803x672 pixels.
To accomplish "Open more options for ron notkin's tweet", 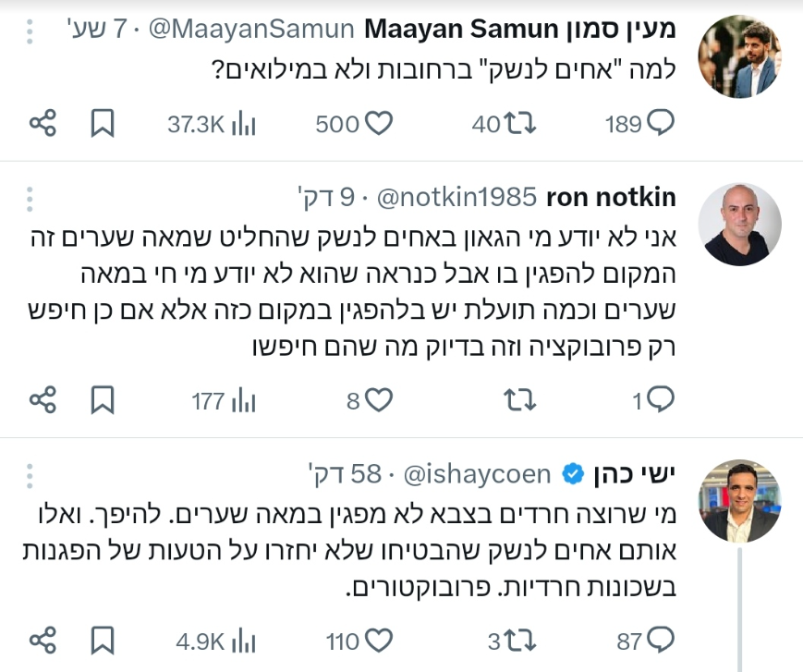I will [x=30, y=198].
